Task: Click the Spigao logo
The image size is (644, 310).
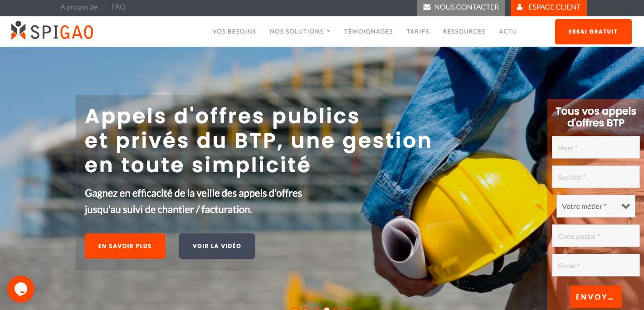Action: click(52, 31)
